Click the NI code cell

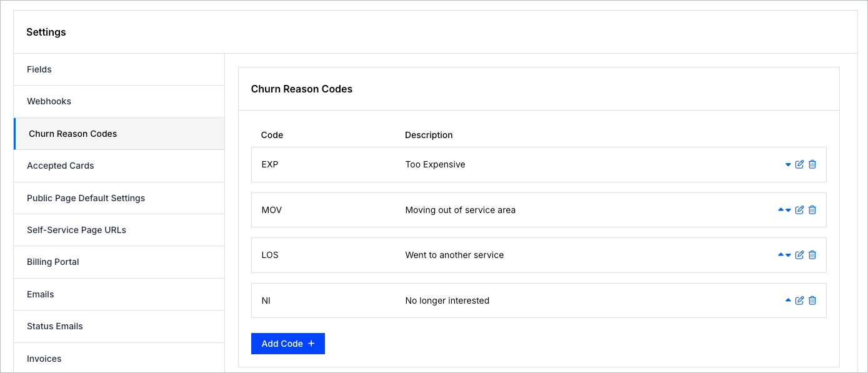coord(266,301)
